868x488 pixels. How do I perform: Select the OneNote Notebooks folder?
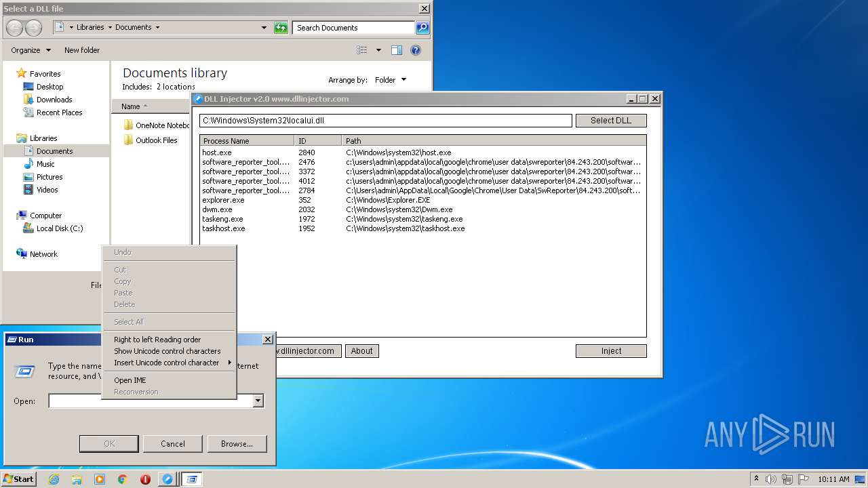coord(157,125)
